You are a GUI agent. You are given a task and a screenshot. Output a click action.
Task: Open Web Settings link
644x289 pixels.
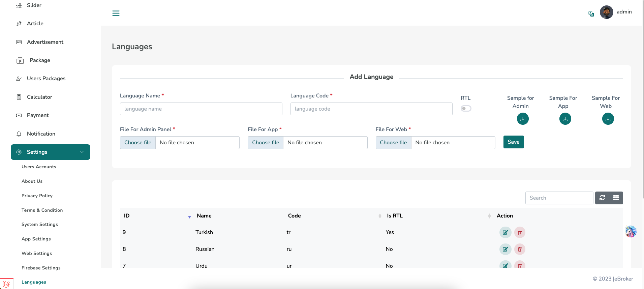[37, 254]
